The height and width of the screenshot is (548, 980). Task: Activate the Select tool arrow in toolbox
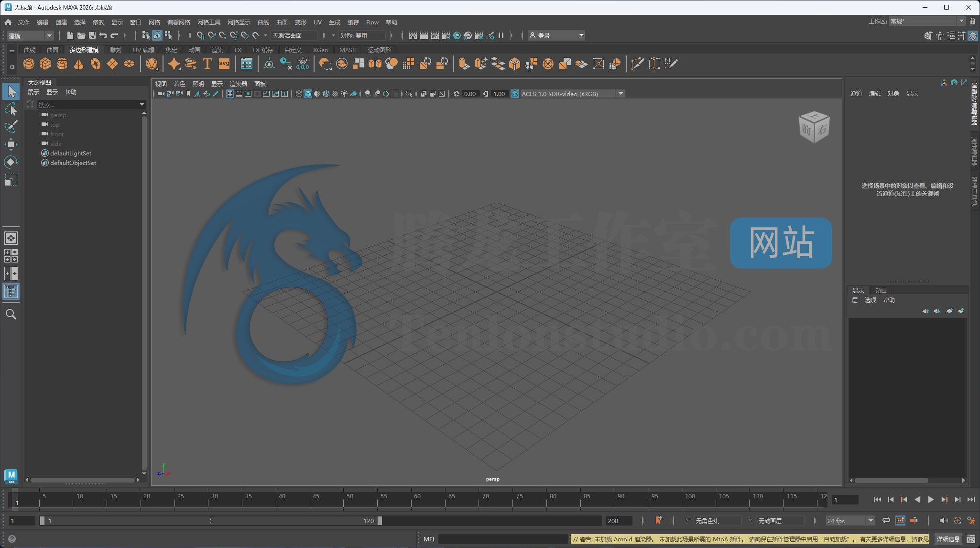[x=11, y=91]
